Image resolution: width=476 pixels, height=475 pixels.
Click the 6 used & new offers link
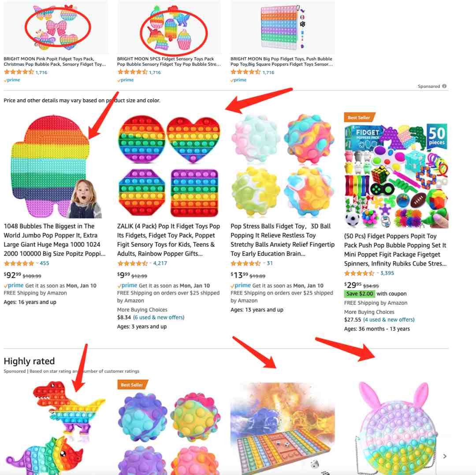[159, 318]
